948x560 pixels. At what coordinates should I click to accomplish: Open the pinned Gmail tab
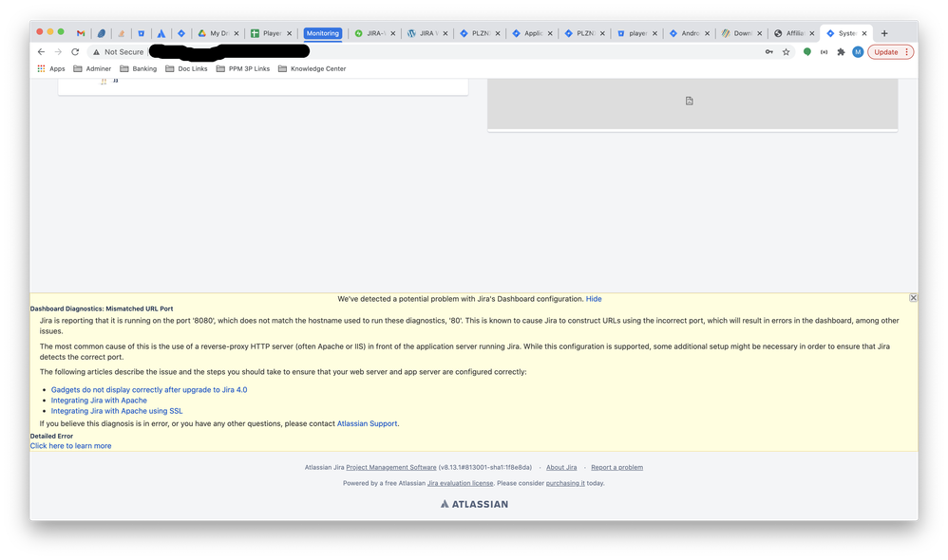click(x=81, y=33)
